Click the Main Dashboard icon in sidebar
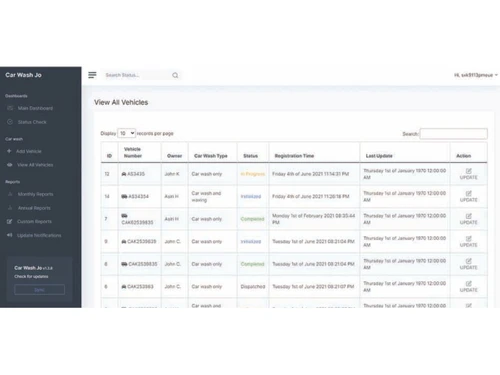 [x=10, y=108]
